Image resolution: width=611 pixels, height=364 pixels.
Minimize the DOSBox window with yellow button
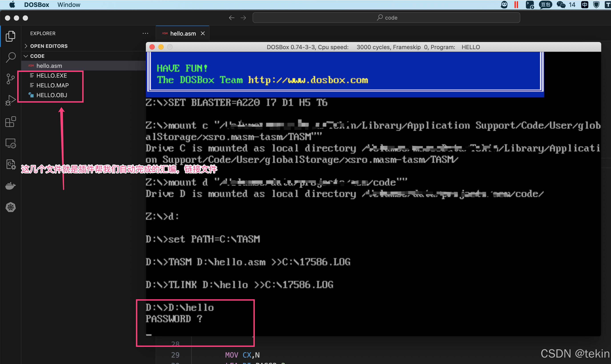pyautogui.click(x=161, y=47)
